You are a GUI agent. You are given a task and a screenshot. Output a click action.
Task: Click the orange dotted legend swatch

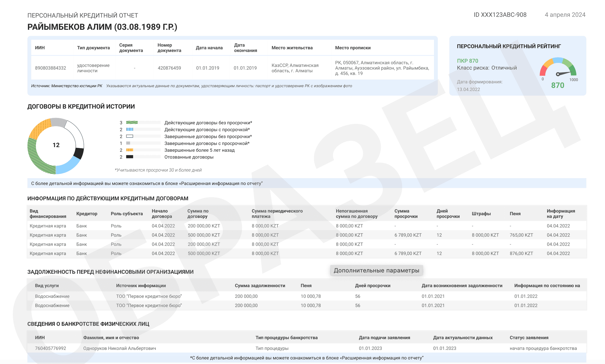pos(130,150)
